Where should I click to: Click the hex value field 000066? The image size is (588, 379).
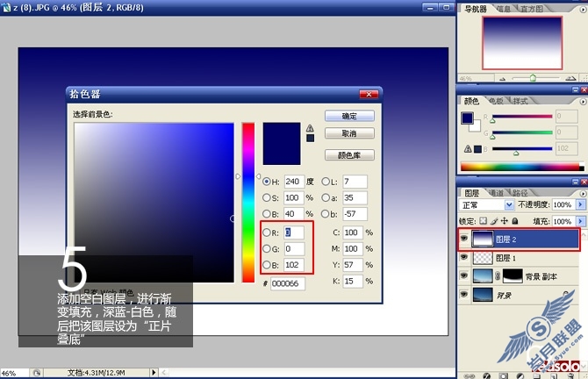pos(288,283)
